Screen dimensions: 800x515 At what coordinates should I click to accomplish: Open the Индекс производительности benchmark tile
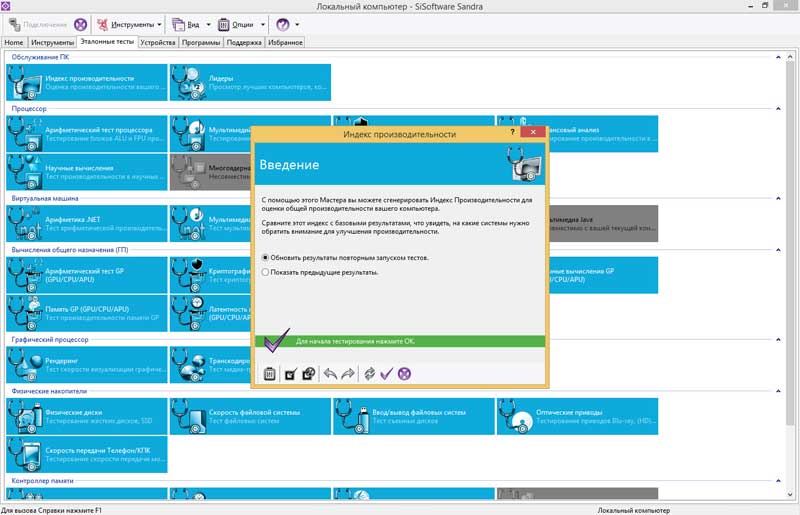87,82
